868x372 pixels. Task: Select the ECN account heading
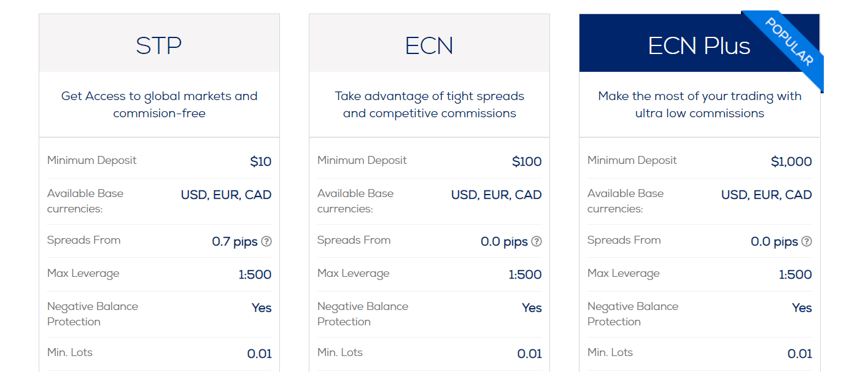429,46
